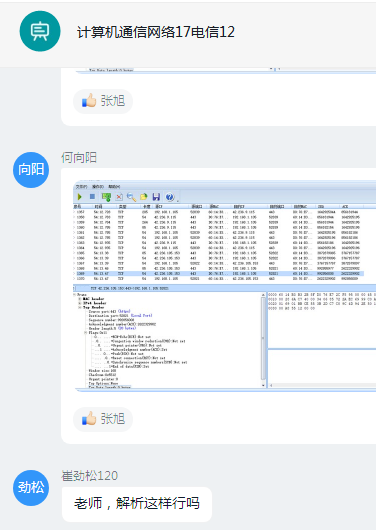Viewport: 376px width, 530px height.
Task: Click the blue question mark help icon
Action: pyautogui.click(x=170, y=197)
